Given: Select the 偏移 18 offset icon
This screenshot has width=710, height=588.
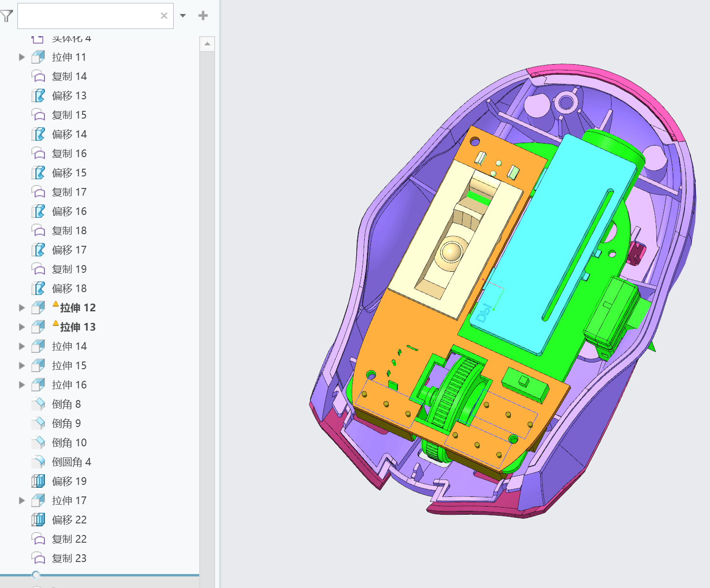Looking at the screenshot, I should tap(38, 288).
